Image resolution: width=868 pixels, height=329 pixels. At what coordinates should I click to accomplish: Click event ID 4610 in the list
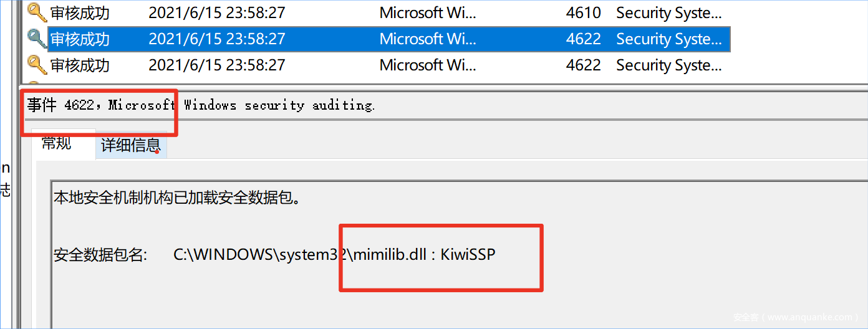(583, 13)
